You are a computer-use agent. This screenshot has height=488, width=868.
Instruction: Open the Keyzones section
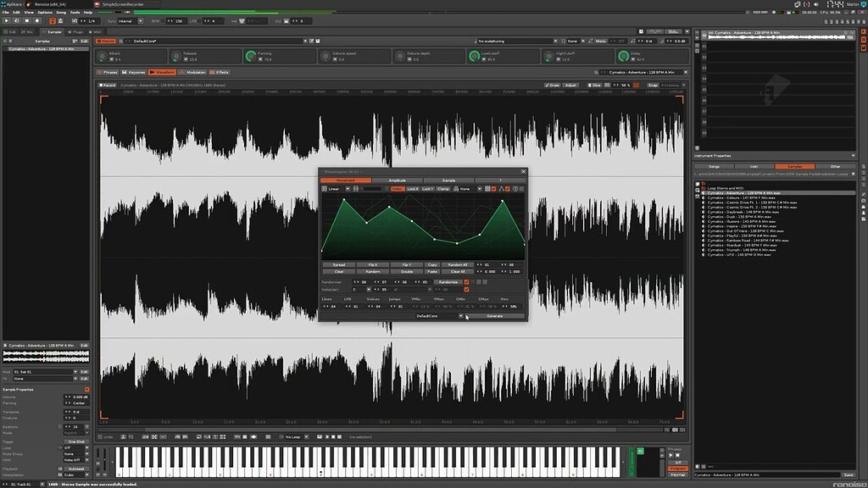(x=133, y=73)
